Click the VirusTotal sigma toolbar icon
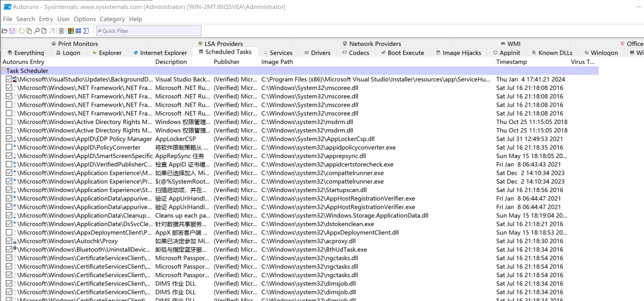644x301 pixels. [x=86, y=31]
